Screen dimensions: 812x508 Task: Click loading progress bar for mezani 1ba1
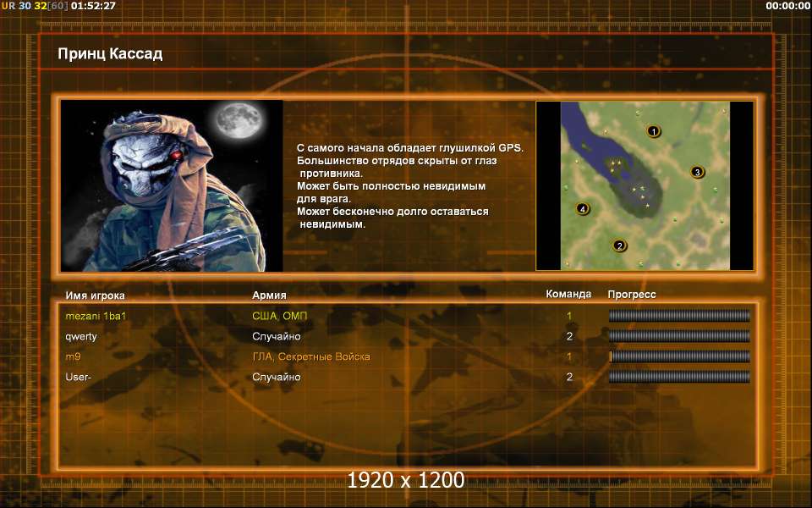[x=679, y=316]
